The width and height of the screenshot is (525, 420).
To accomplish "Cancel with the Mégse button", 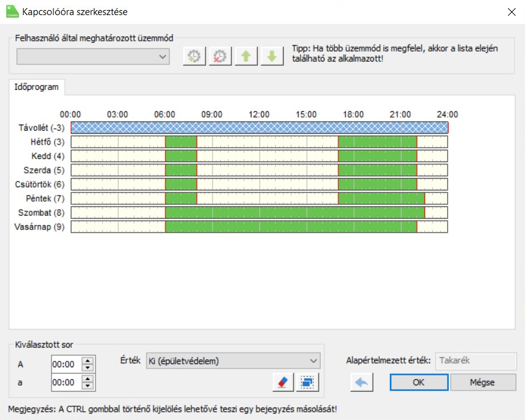I will [x=482, y=382].
